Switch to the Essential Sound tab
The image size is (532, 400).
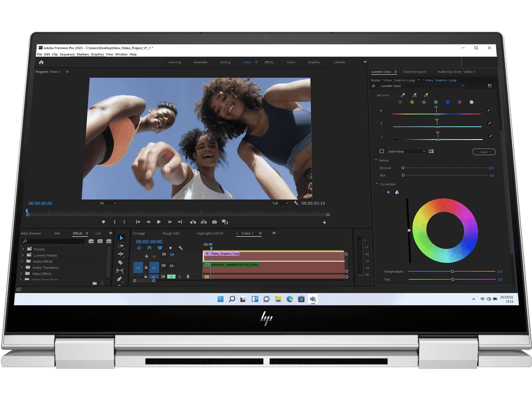pos(414,72)
